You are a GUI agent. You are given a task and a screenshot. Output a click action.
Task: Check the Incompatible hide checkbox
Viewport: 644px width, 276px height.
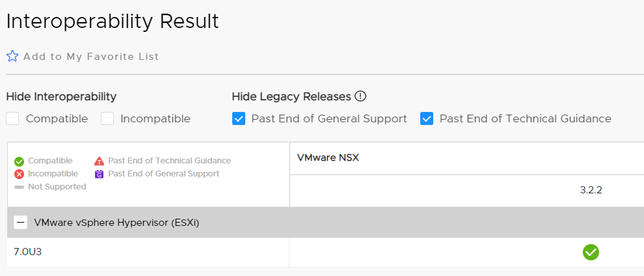pos(107,118)
